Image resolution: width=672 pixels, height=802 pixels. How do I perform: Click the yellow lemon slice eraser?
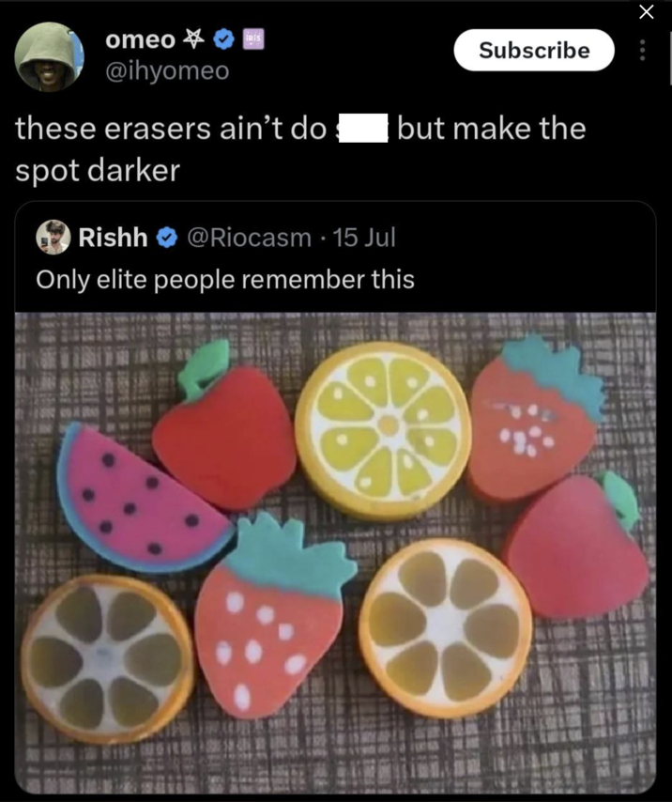383,428
